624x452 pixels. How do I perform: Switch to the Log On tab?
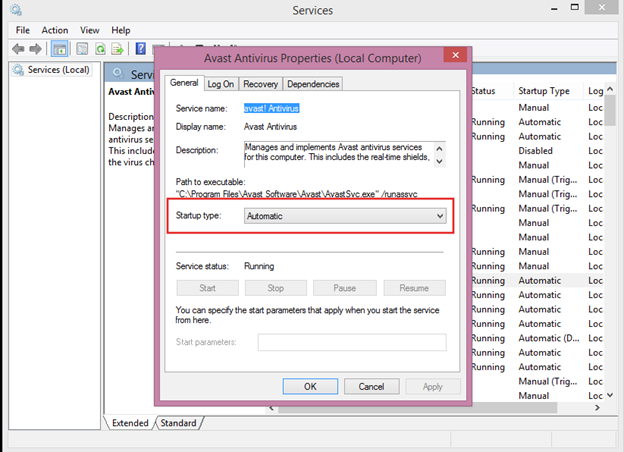[221, 84]
